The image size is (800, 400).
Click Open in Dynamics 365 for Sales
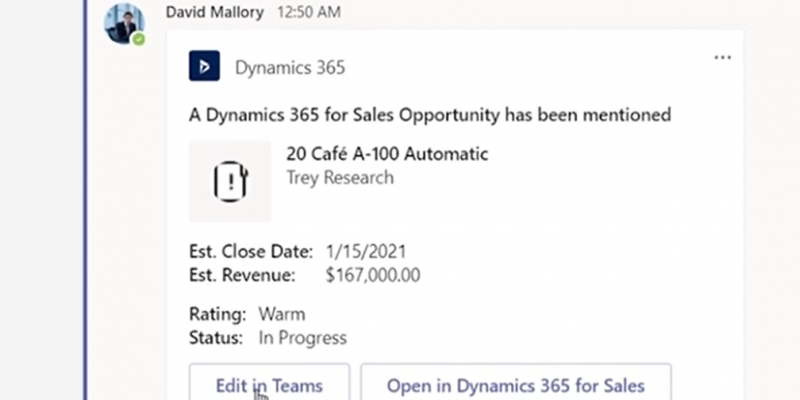[x=516, y=382]
